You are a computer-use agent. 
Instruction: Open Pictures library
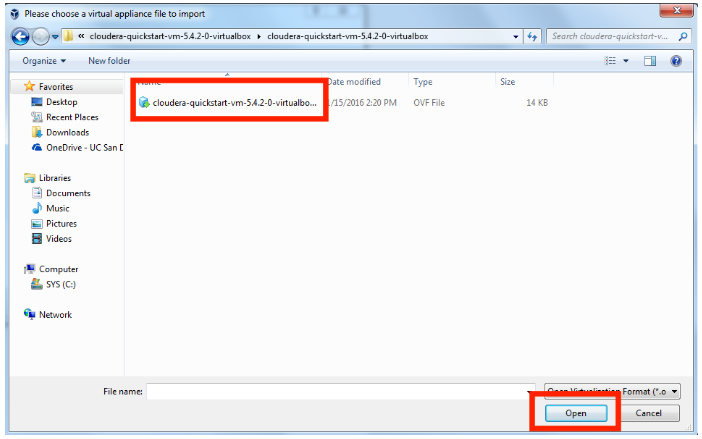point(61,224)
